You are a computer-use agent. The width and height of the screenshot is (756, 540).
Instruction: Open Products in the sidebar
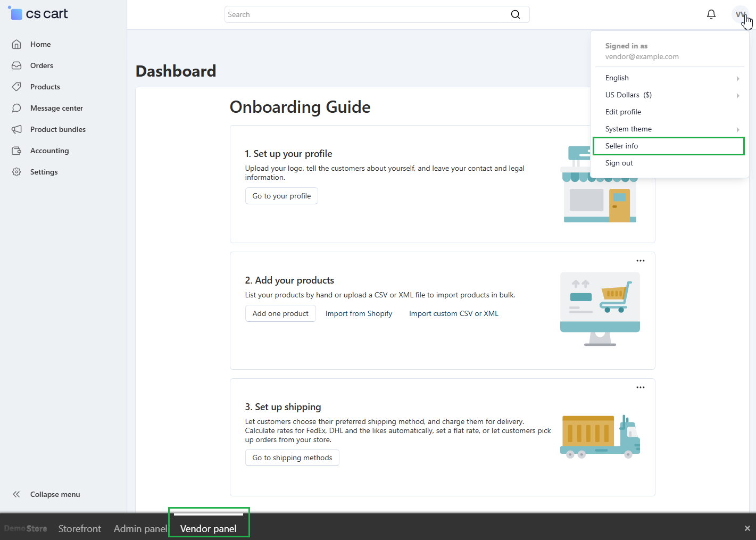click(45, 87)
